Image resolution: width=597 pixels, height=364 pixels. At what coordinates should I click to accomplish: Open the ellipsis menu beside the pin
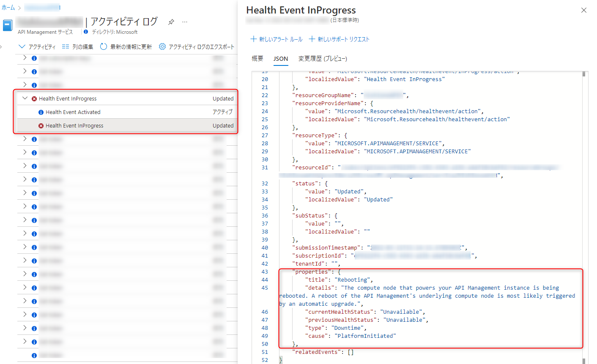click(185, 22)
